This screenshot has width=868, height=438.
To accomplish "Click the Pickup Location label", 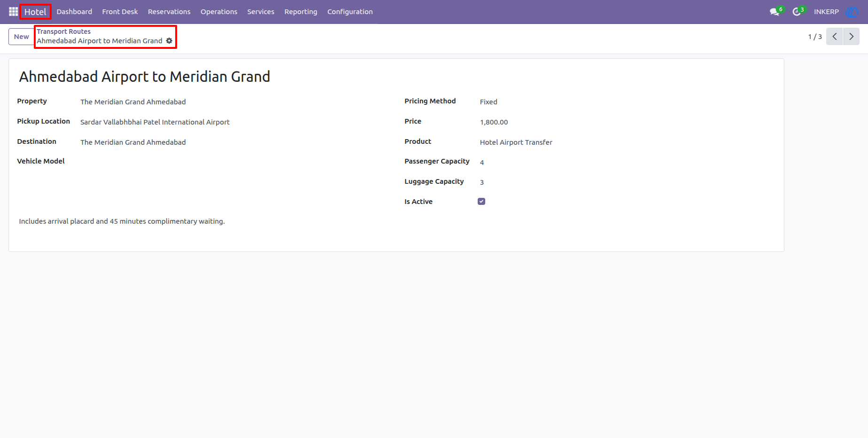I will tap(43, 121).
